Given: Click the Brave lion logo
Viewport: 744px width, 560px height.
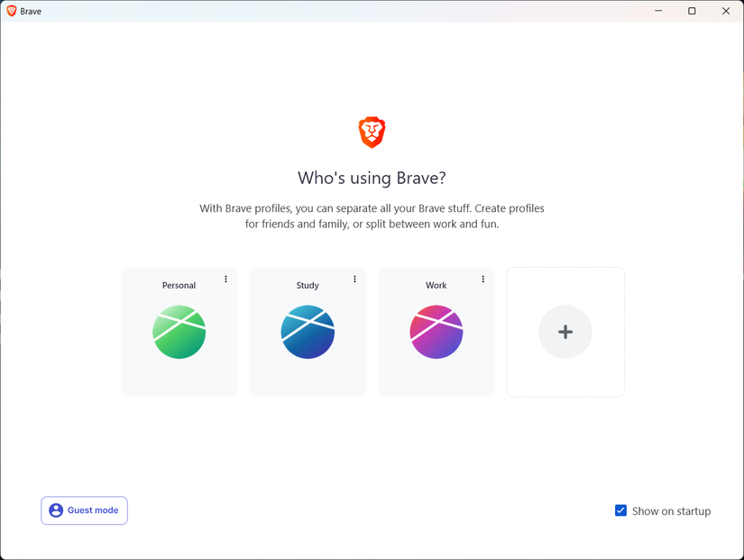Looking at the screenshot, I should (372, 133).
